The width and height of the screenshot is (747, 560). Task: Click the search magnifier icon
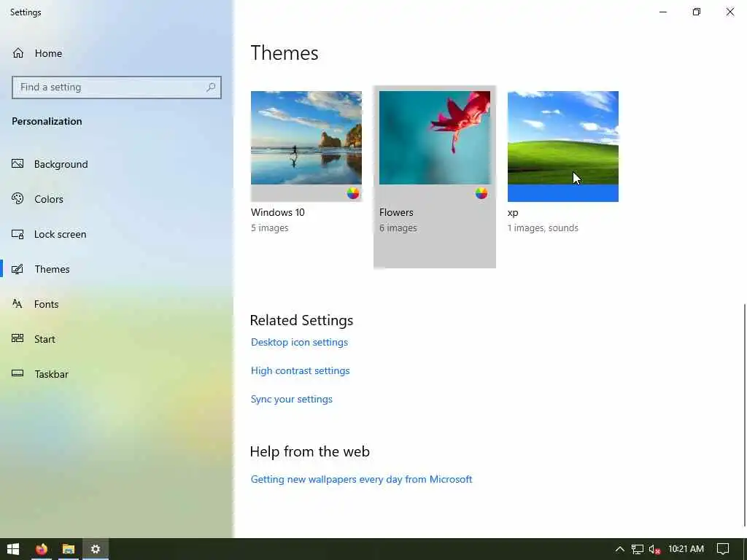211,87
